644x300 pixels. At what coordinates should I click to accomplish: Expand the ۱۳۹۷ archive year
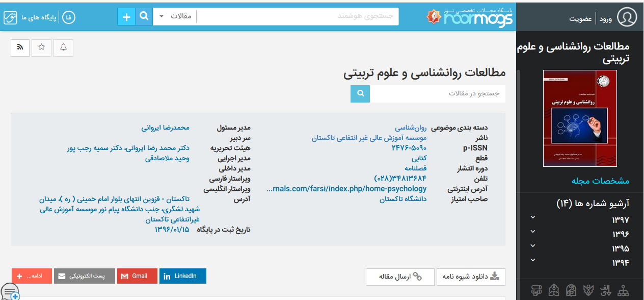click(580, 220)
